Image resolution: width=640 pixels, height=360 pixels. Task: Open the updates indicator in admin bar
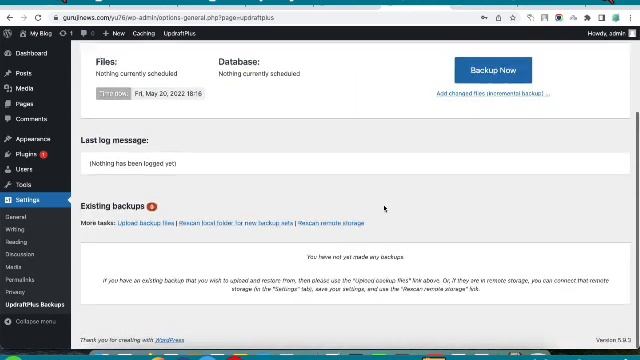pyautogui.click(x=66, y=33)
